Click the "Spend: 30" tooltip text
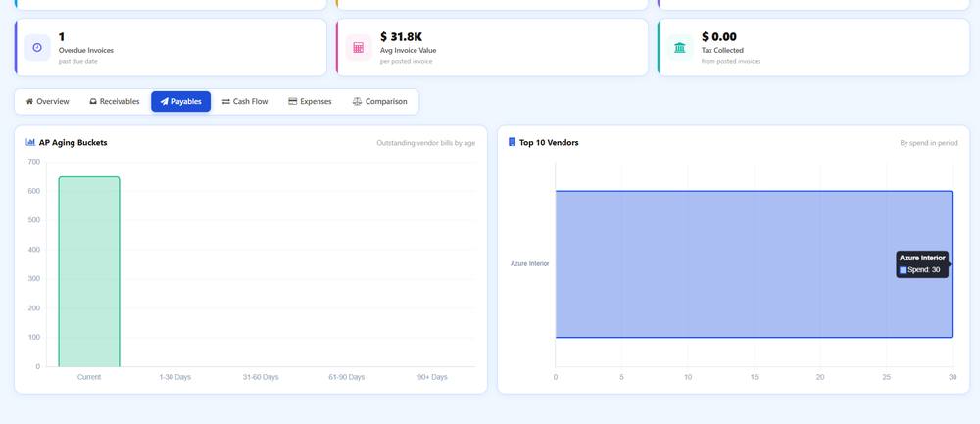Screen dimensions: 980x424 [x=924, y=270]
